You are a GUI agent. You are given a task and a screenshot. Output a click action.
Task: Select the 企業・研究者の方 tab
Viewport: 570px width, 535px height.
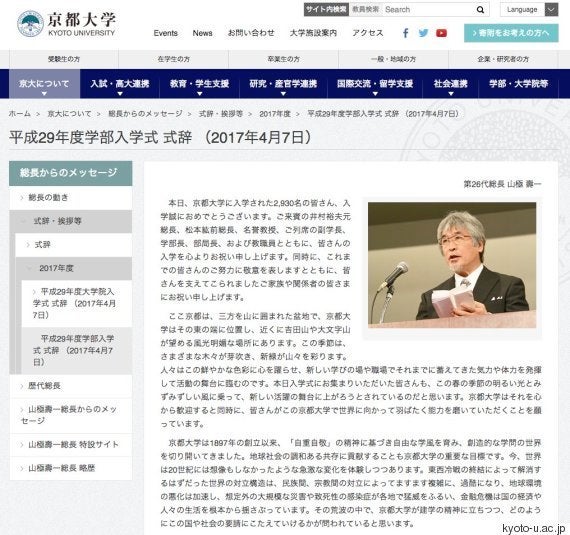503,59
